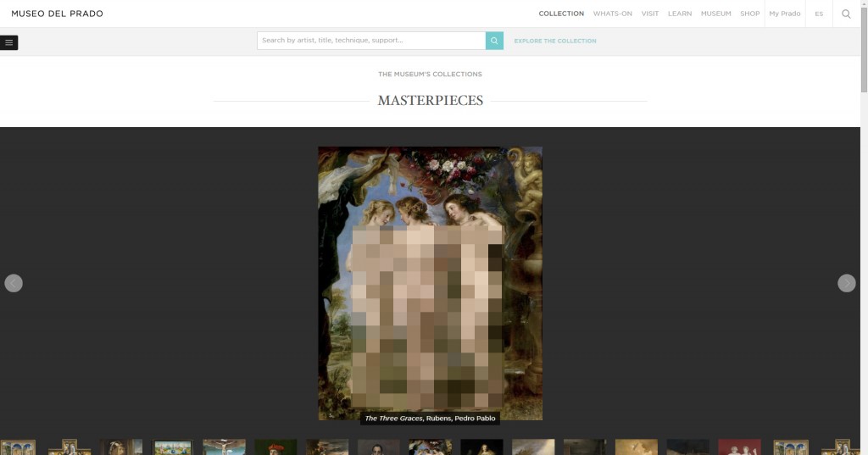The image size is (868, 455).
Task: Focus the artist and title search field
Action: click(x=371, y=41)
